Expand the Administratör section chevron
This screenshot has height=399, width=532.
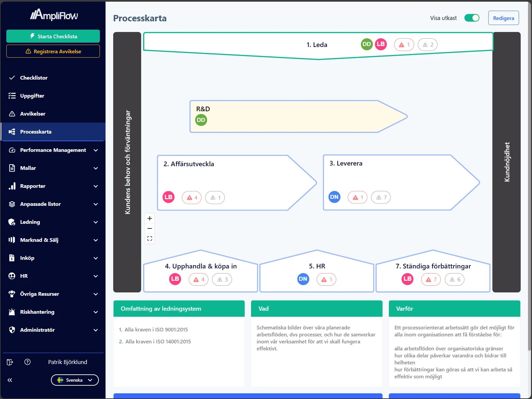pos(96,330)
